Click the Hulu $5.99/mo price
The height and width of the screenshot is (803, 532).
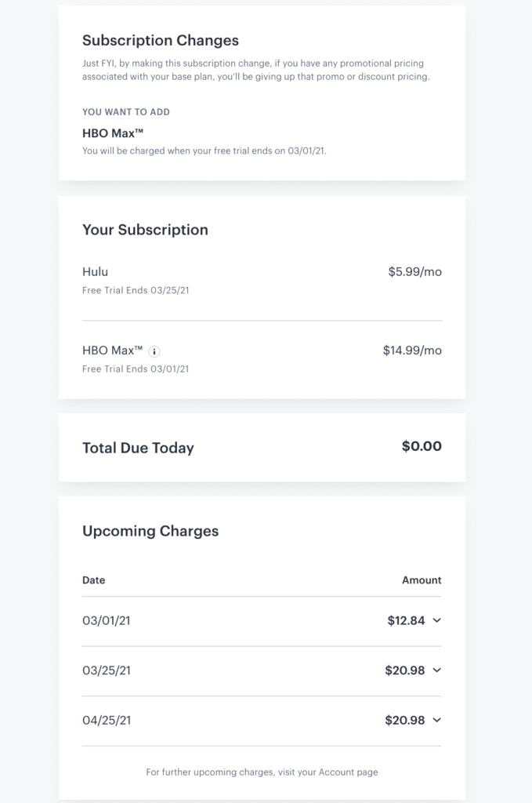pos(414,271)
